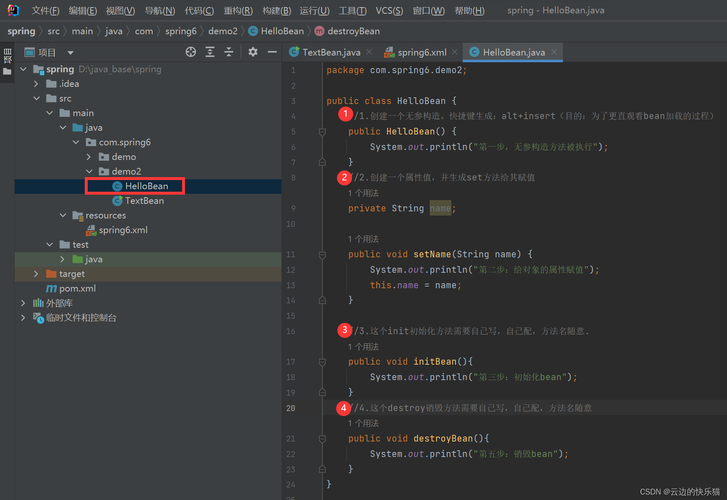Image resolution: width=727 pixels, height=500 pixels.
Task: Click the destroyBean method icon in breadcrumb
Action: 319,31
